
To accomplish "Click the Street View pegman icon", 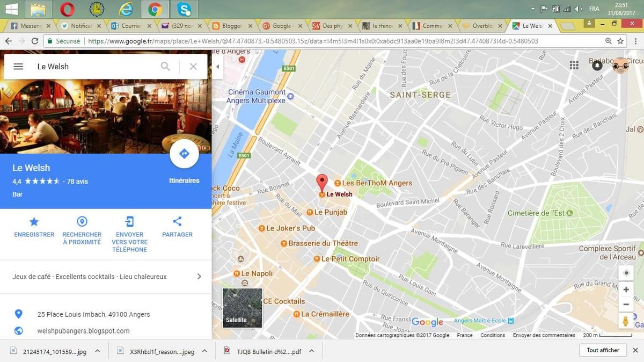I will click(x=626, y=321).
